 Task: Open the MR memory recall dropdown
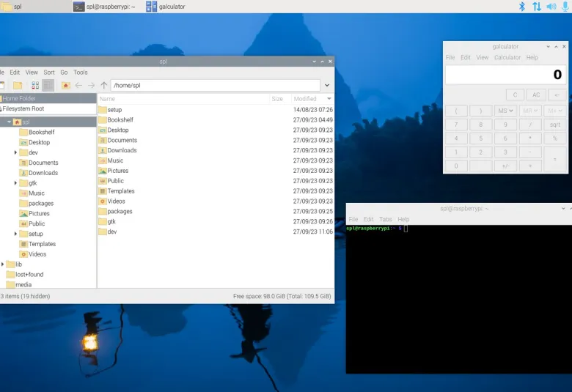(530, 111)
